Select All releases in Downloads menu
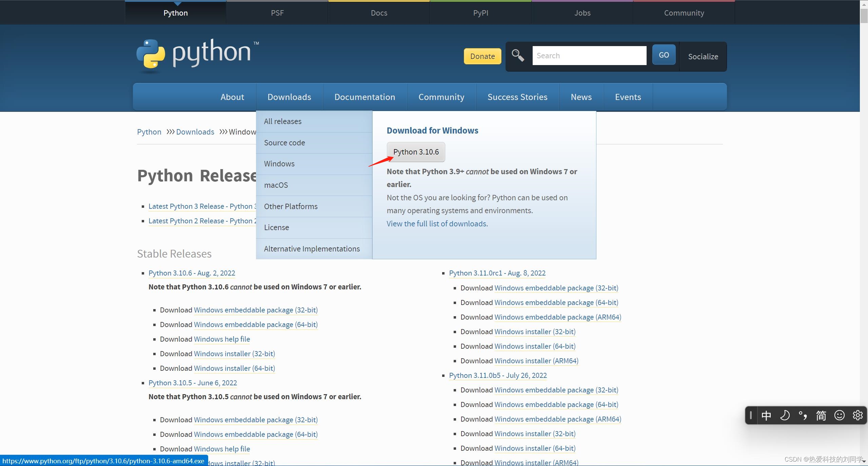The image size is (868, 466). point(314,121)
